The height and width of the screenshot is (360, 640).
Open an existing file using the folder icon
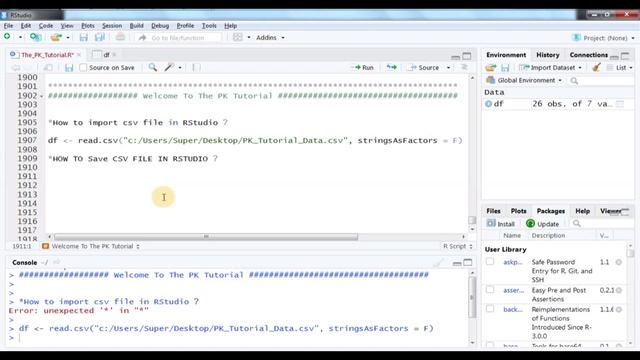pyautogui.click(x=56, y=38)
